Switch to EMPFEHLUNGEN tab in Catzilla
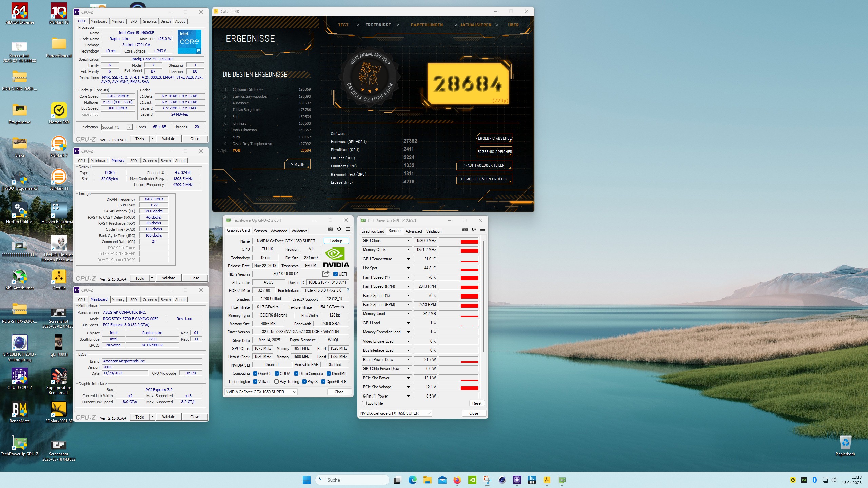Viewport: 868px width, 488px height. [x=427, y=25]
